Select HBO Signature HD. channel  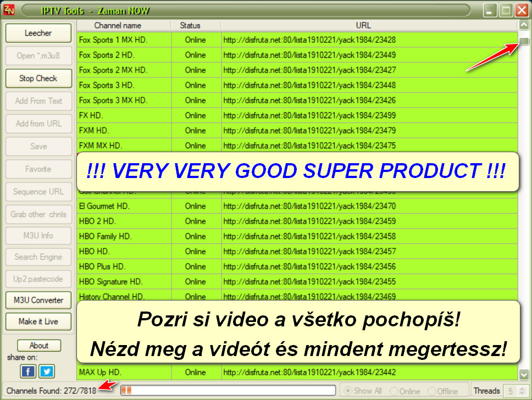tap(297, 282)
